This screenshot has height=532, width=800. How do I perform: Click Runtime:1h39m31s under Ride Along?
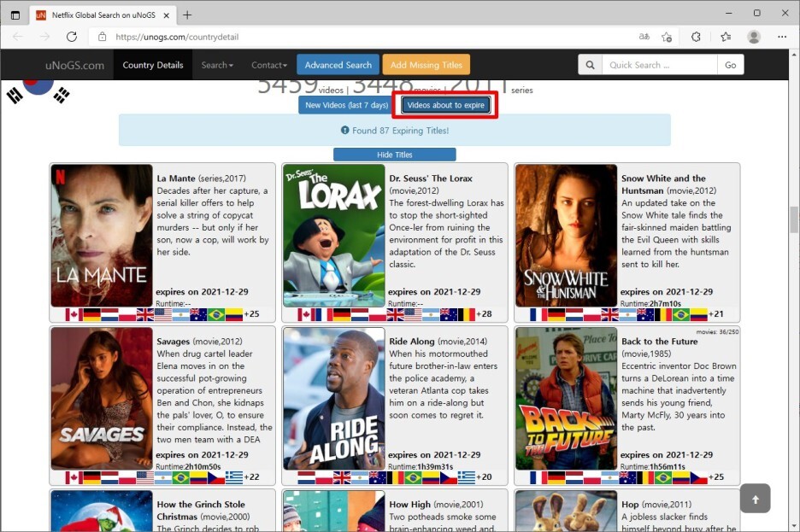tap(421, 467)
